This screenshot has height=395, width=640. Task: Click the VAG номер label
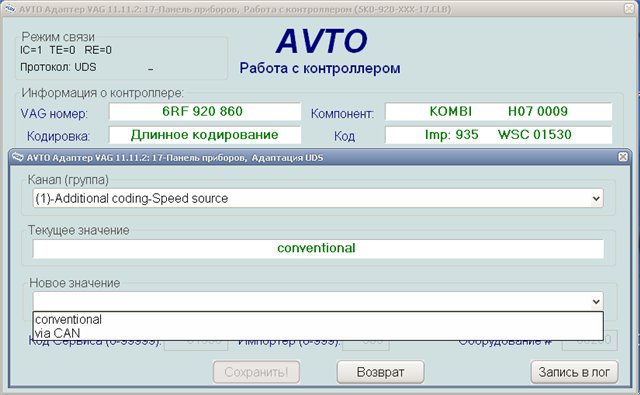click(x=54, y=113)
